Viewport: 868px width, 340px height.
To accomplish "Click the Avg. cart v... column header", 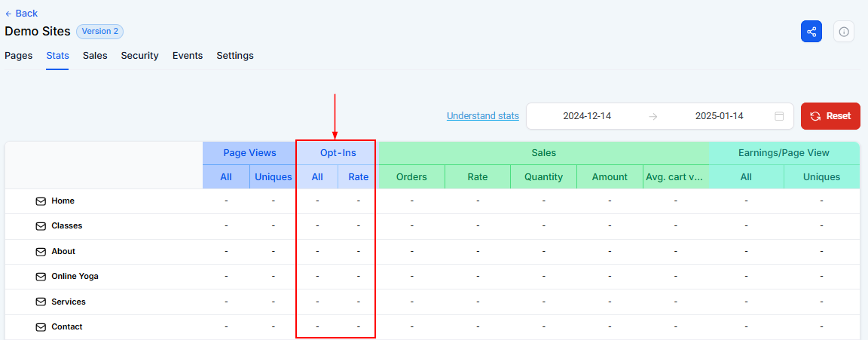I will [x=676, y=177].
